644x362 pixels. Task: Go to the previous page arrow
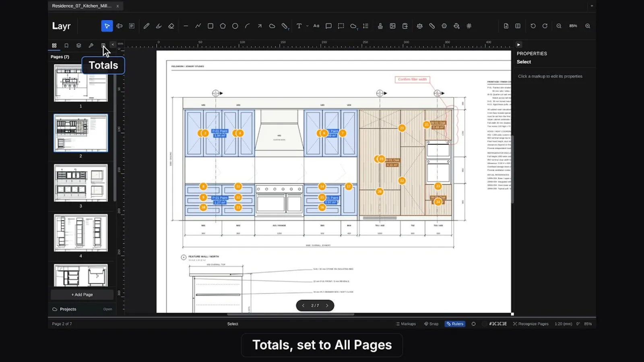(303, 306)
